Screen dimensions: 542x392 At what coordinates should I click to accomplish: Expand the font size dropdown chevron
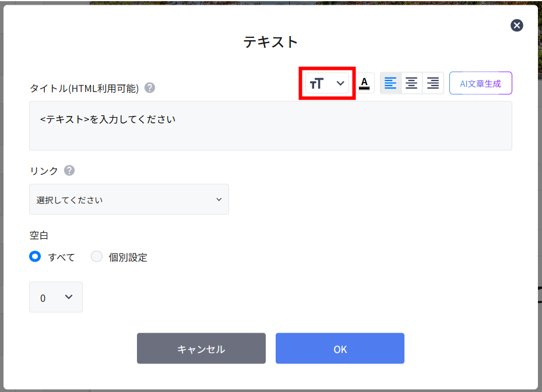pyautogui.click(x=341, y=83)
